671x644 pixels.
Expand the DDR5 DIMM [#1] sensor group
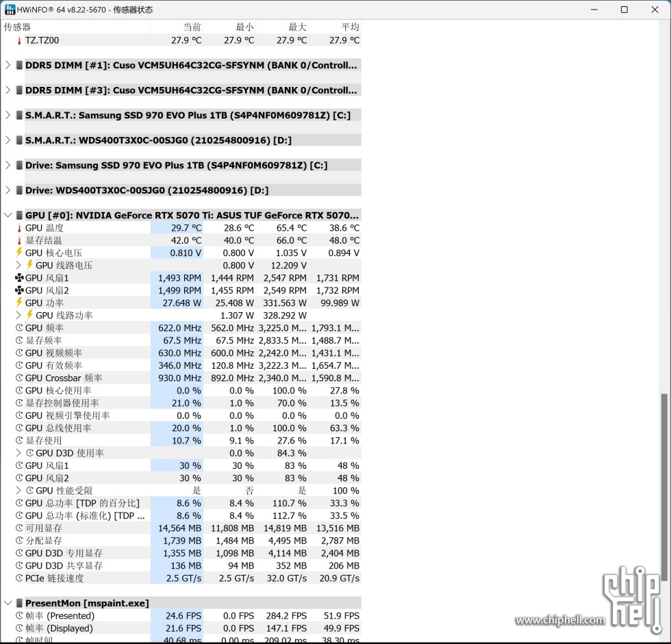click(8, 65)
